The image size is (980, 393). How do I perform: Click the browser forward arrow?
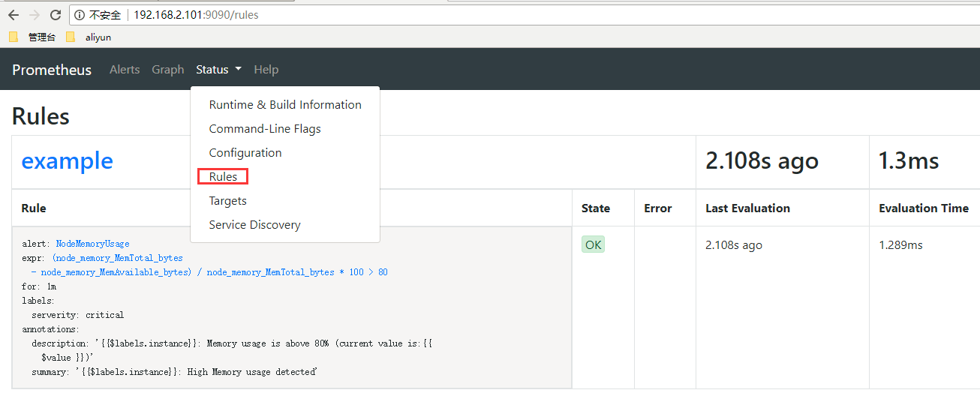pyautogui.click(x=34, y=15)
